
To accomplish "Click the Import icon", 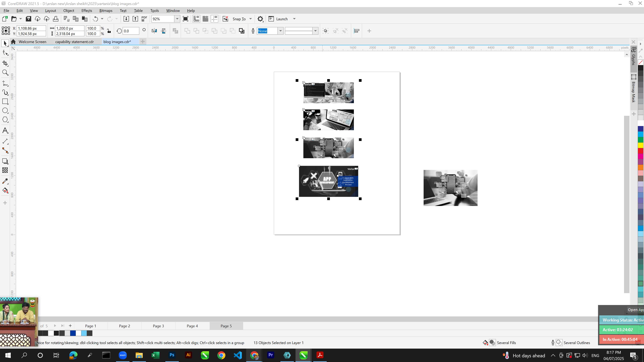I will coord(126,19).
